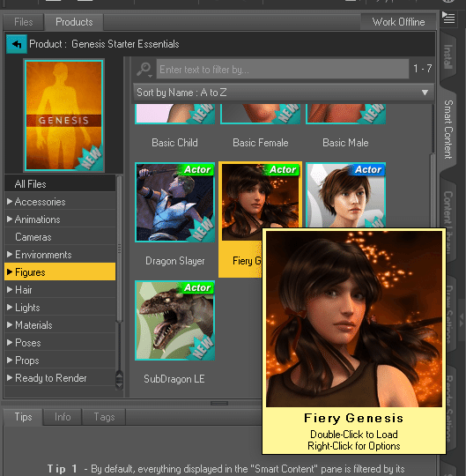The width and height of the screenshot is (466, 476).
Task: Open the Info tab
Action: click(x=63, y=417)
